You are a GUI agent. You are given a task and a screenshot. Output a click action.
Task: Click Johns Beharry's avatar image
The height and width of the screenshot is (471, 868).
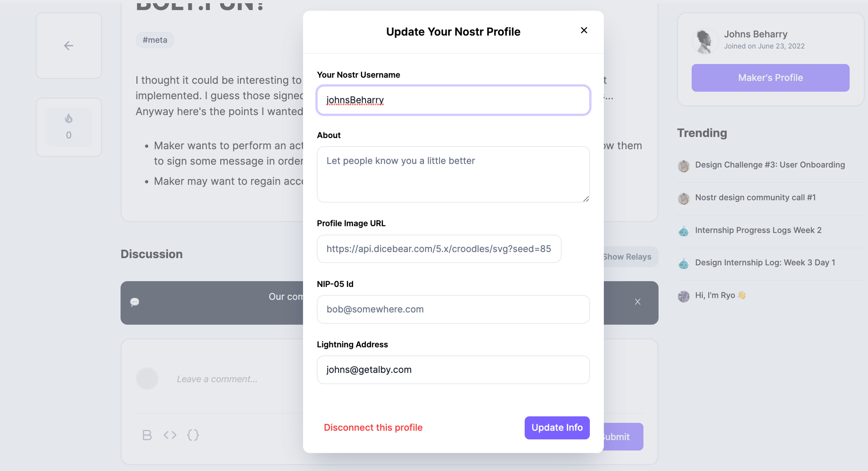click(x=705, y=41)
